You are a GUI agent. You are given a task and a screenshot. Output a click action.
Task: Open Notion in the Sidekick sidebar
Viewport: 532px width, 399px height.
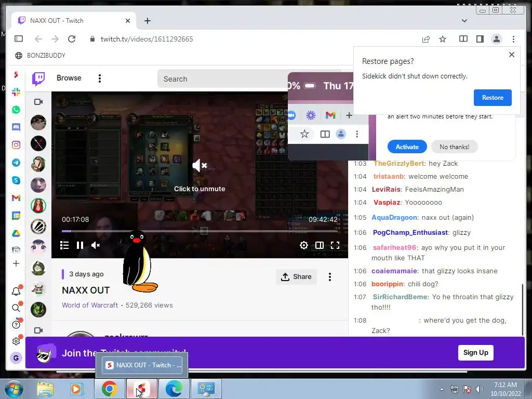pyautogui.click(x=16, y=250)
